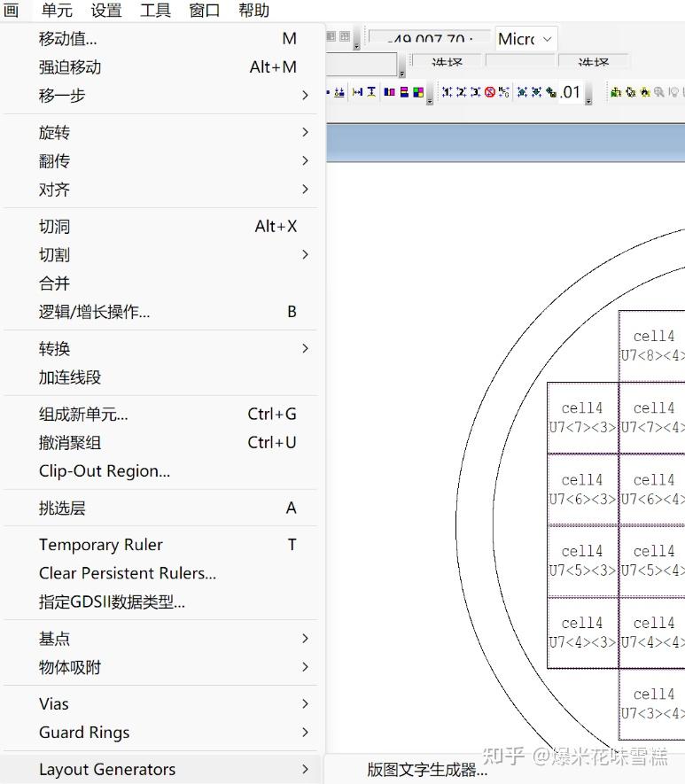Choose 逻辑/增长操作... menu item
Viewport: 685px width, 784px height.
pos(160,312)
